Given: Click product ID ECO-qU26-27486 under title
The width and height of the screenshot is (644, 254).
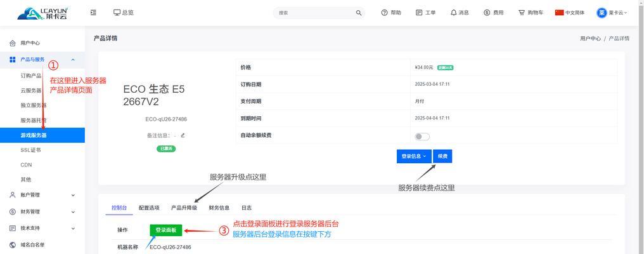Looking at the screenshot, I should pos(166,119).
